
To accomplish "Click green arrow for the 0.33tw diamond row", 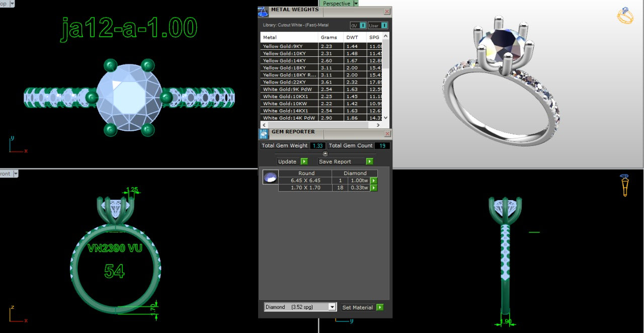I will tap(374, 188).
